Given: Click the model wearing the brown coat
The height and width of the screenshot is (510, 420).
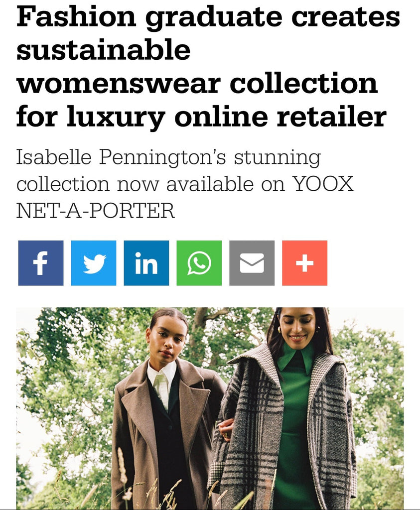Looking at the screenshot, I should (x=167, y=413).
